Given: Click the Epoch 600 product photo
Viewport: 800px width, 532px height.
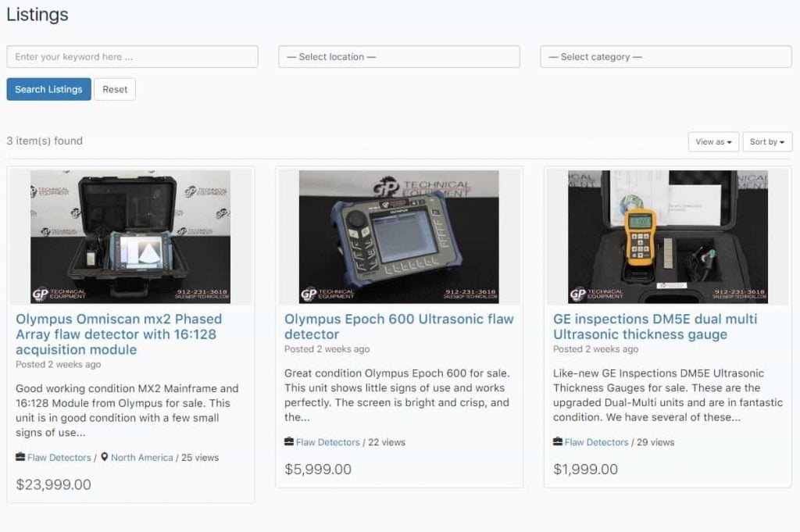Looking at the screenshot, I should pos(399,237).
